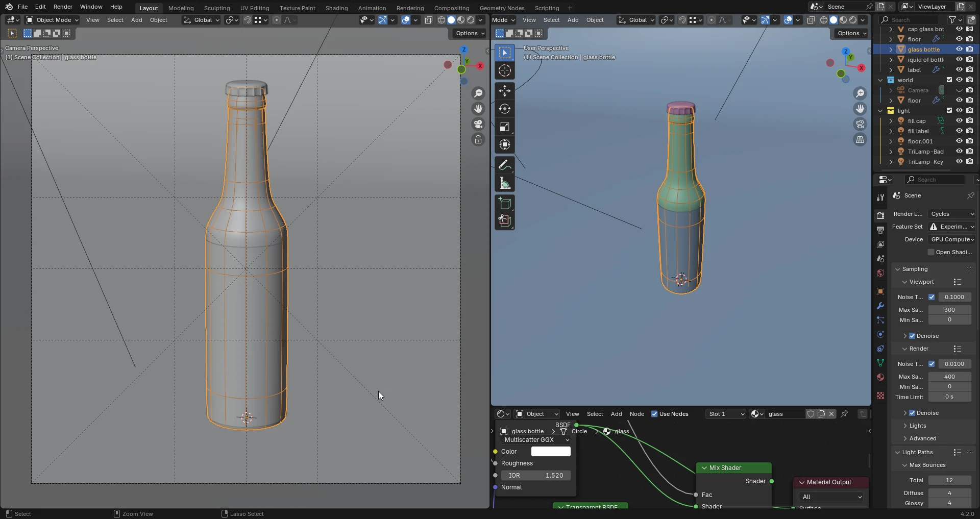Open the Object Mode dropdown
980x519 pixels.
click(53, 20)
